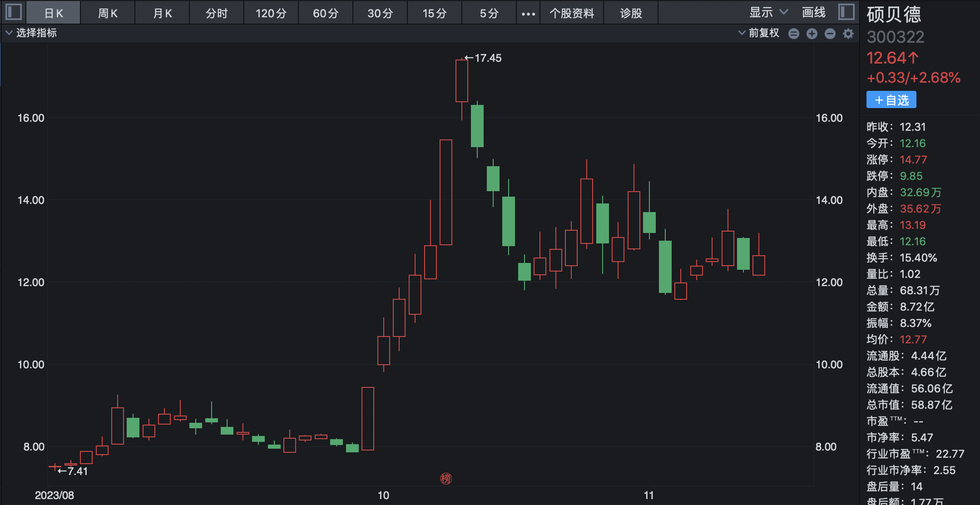The width and height of the screenshot is (980, 505).
Task: Toggle the right sidebar panel icon
Action: 846,12
